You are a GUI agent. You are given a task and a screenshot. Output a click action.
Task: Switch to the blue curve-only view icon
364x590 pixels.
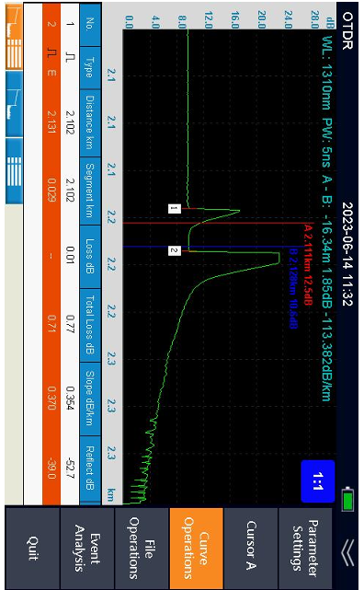(14, 104)
